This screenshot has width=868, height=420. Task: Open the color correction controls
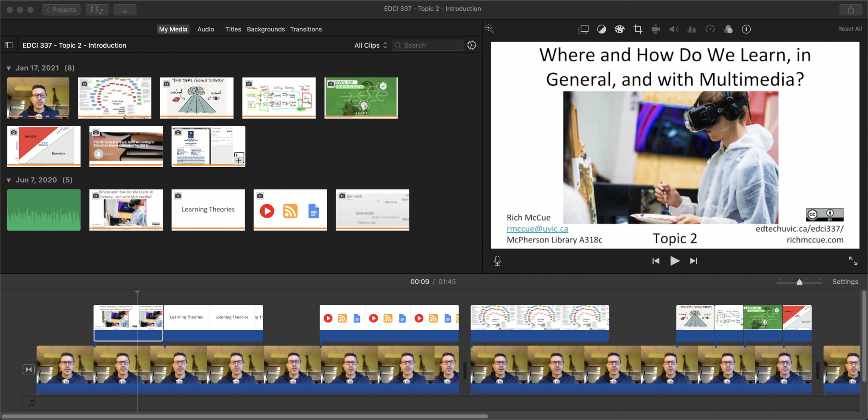coord(619,29)
